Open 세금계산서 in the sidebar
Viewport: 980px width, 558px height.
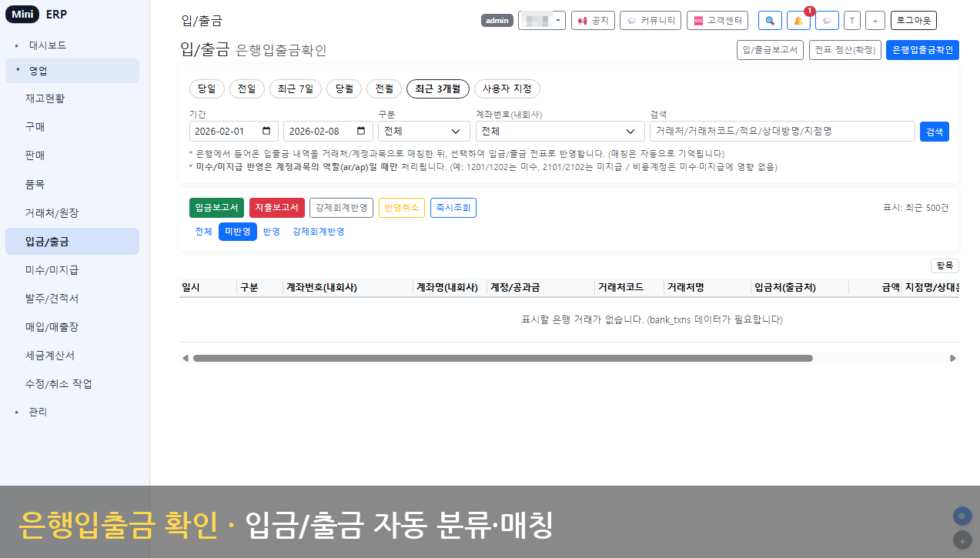click(72, 356)
